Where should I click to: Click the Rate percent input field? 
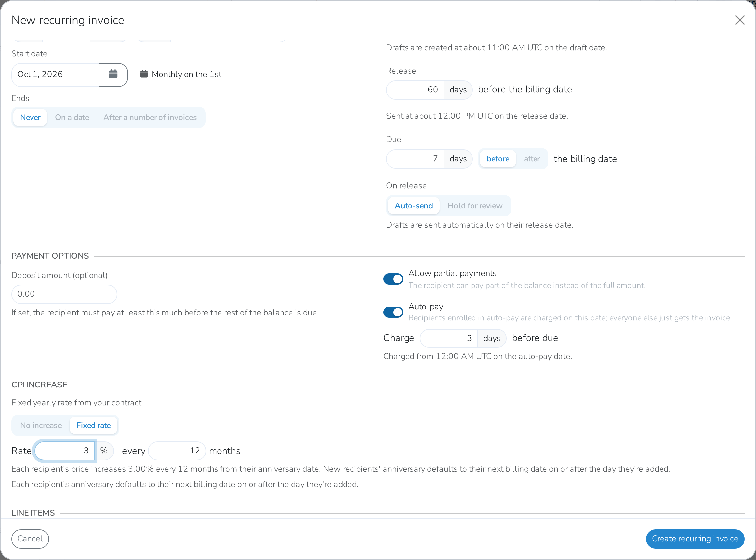pos(65,451)
